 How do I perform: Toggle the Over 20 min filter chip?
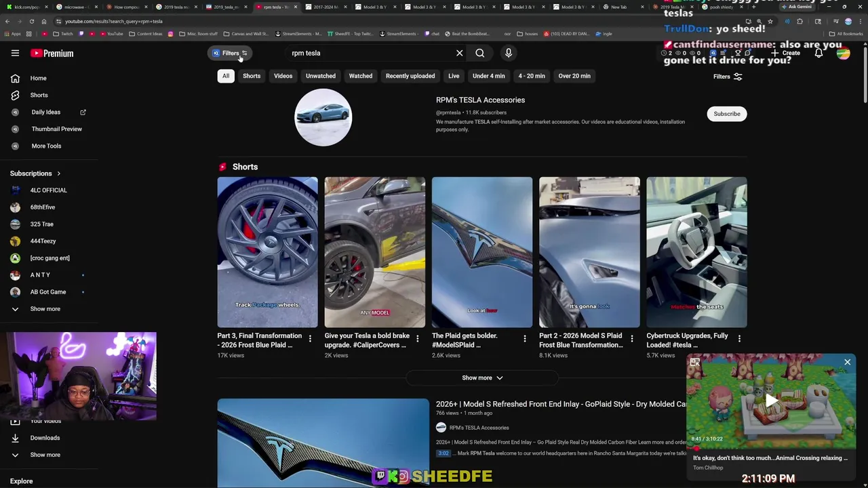[574, 76]
